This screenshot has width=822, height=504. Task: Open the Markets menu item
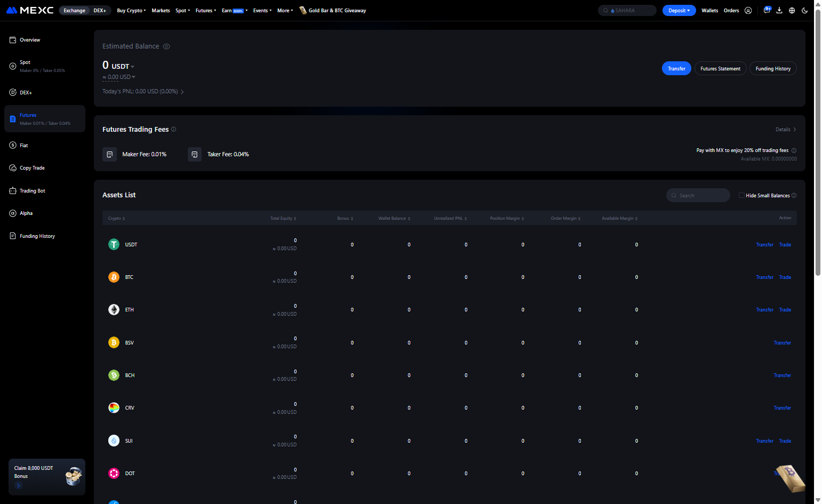pos(161,11)
